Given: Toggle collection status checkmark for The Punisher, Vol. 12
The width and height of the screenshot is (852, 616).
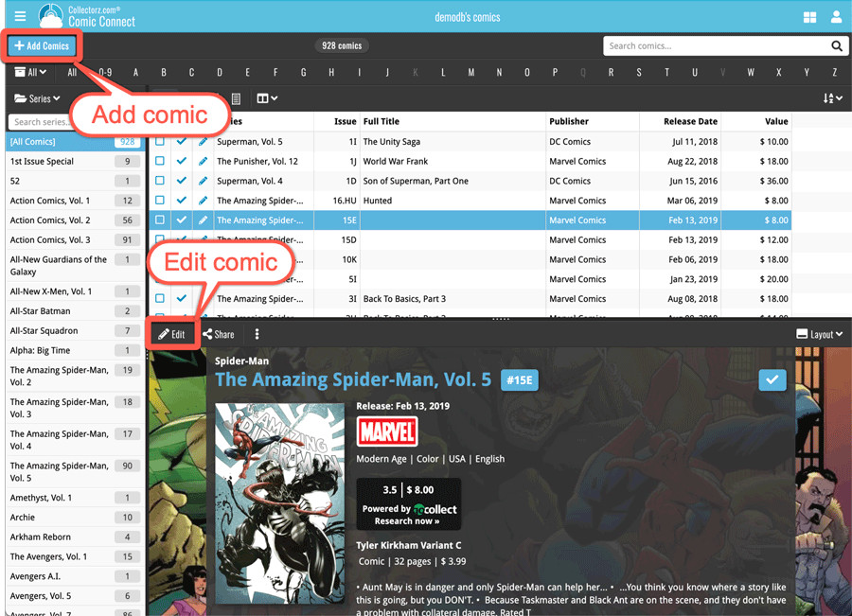Looking at the screenshot, I should [182, 161].
